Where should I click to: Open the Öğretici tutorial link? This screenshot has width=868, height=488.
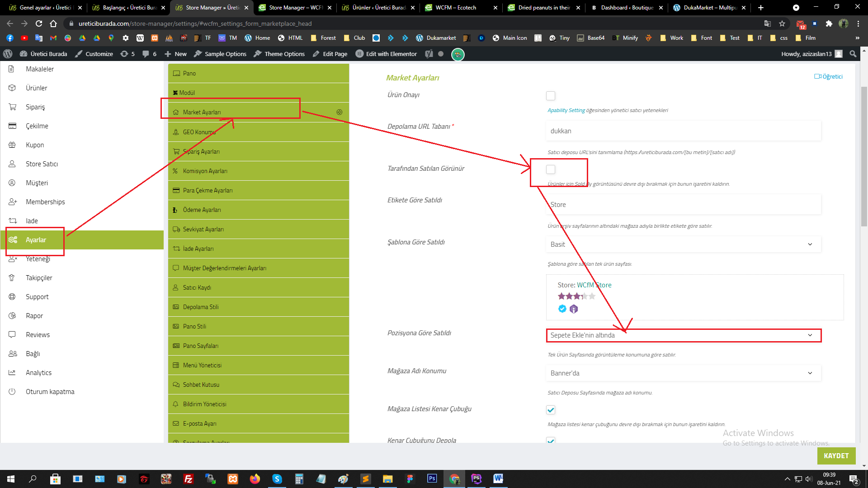point(828,76)
